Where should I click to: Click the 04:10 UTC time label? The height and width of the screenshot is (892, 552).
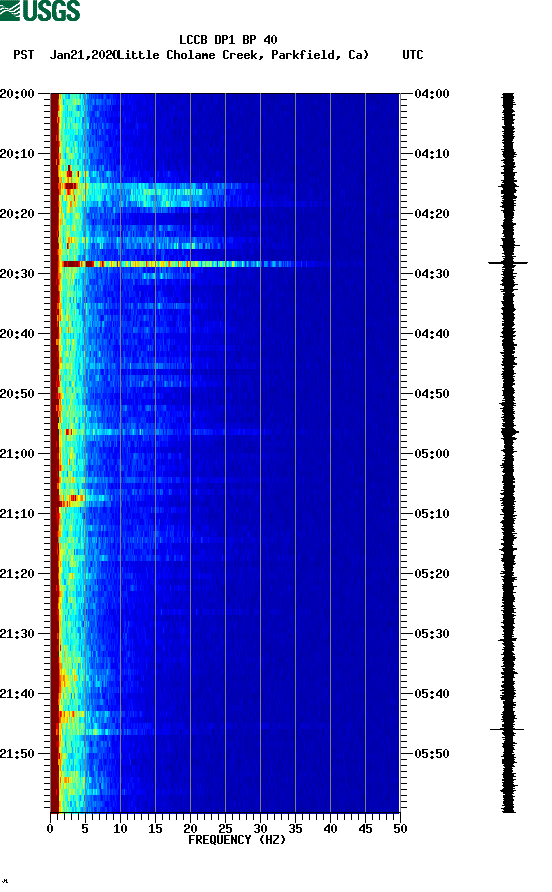point(432,154)
